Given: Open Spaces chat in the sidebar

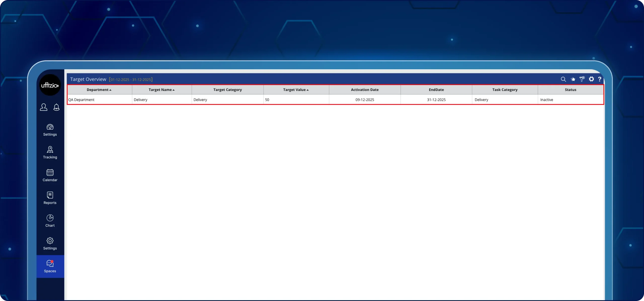Looking at the screenshot, I should click(50, 266).
